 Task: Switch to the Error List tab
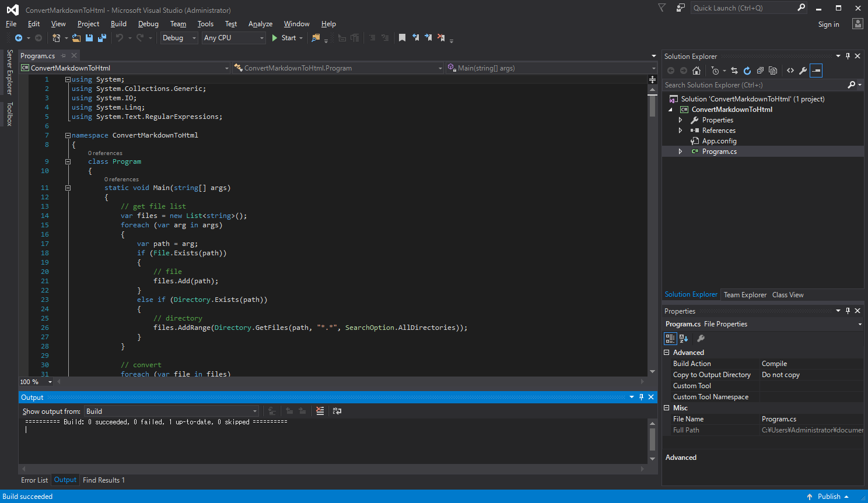tap(34, 480)
